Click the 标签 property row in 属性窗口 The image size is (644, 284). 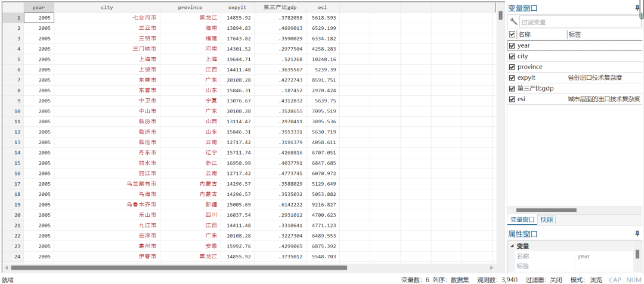click(574, 266)
